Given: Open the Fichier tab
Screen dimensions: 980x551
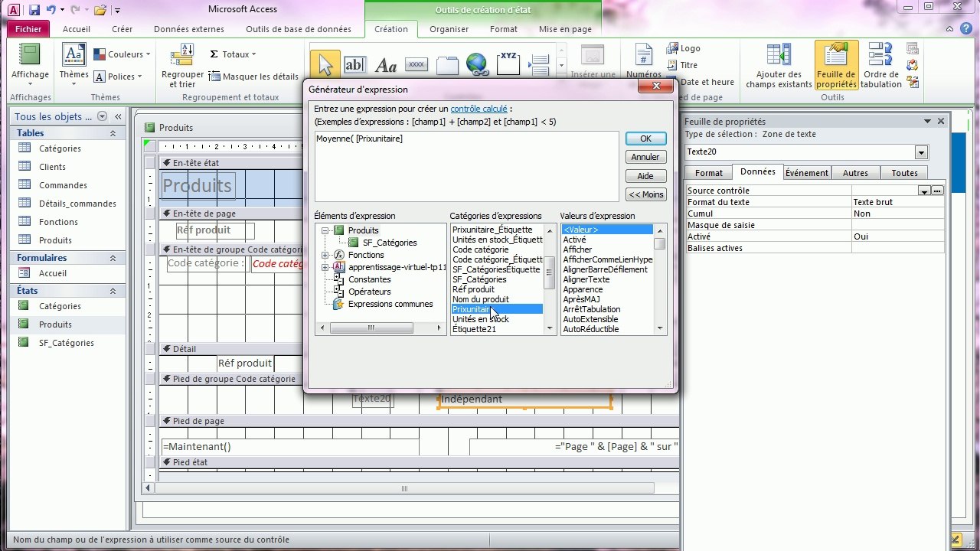Looking at the screenshot, I should 28,29.
